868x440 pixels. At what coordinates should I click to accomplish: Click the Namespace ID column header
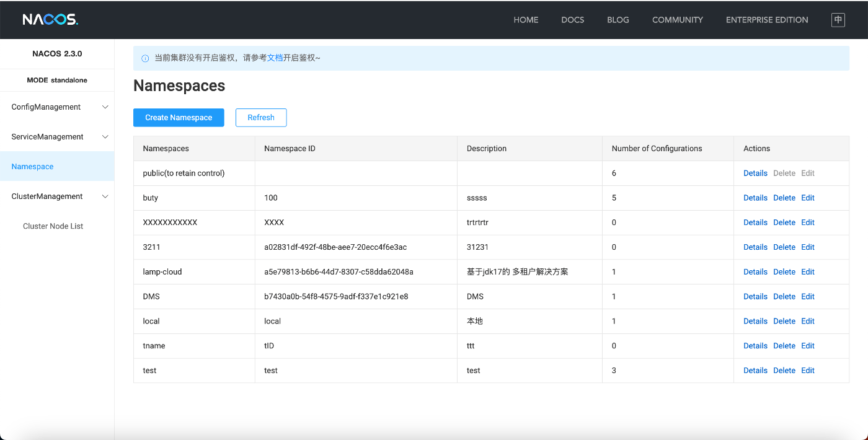click(x=356, y=149)
